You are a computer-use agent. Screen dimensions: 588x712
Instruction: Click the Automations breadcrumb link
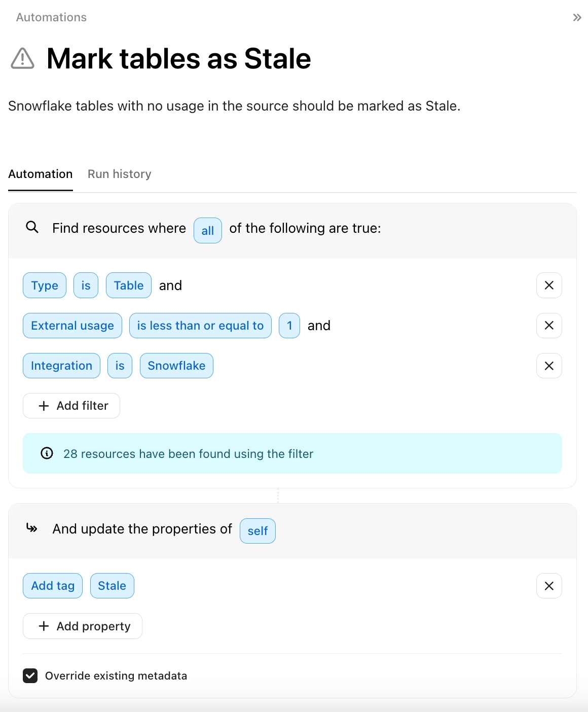click(x=52, y=17)
